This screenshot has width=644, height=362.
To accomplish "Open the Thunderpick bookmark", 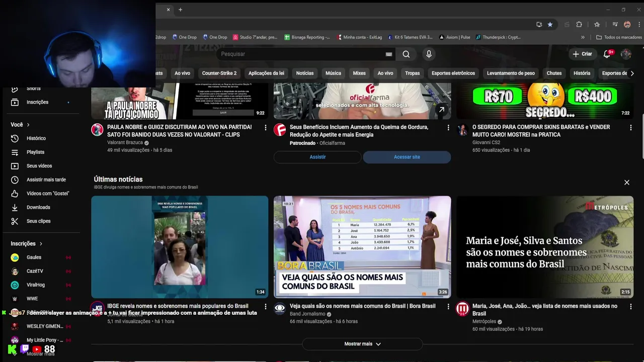I will coord(498,37).
